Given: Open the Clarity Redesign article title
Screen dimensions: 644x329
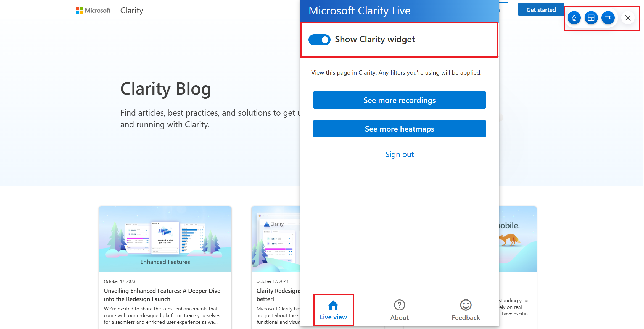Looking at the screenshot, I should coord(278,295).
